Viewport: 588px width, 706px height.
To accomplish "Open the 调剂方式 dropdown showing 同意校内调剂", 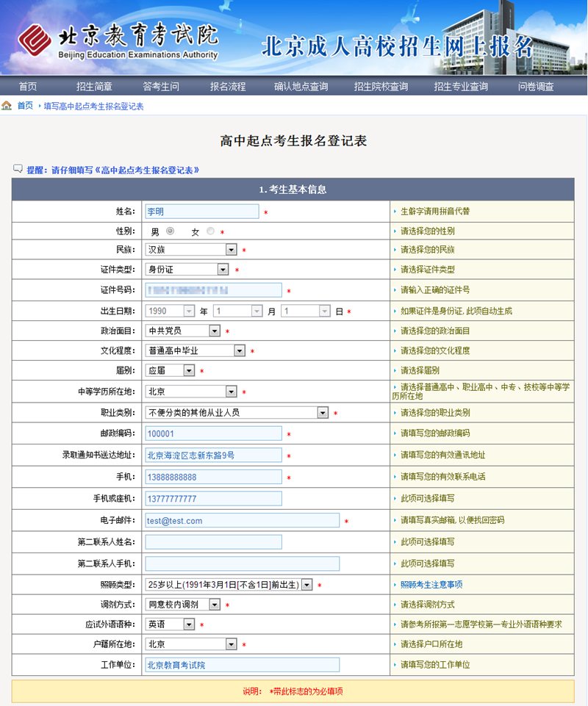I will click(x=183, y=605).
